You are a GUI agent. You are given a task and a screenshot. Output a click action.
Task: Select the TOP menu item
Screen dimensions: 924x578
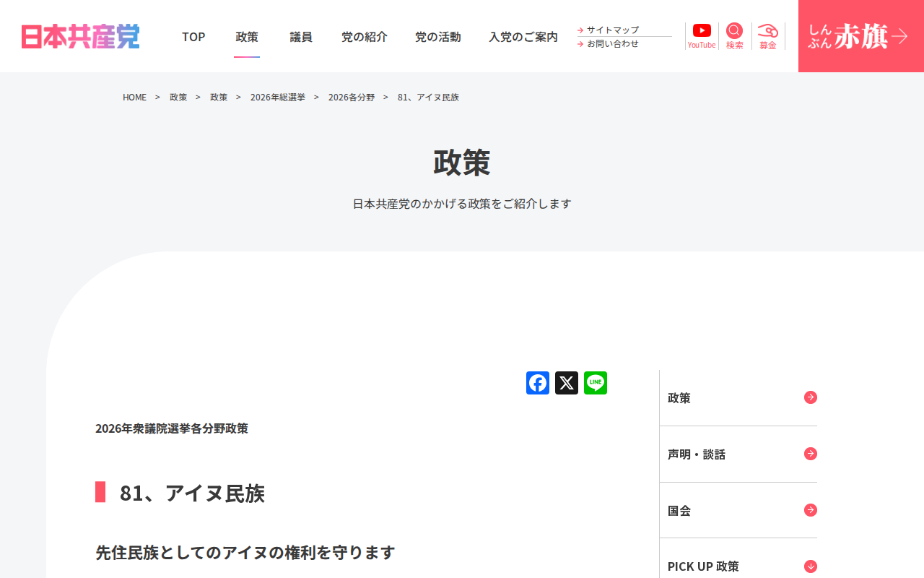[193, 37]
